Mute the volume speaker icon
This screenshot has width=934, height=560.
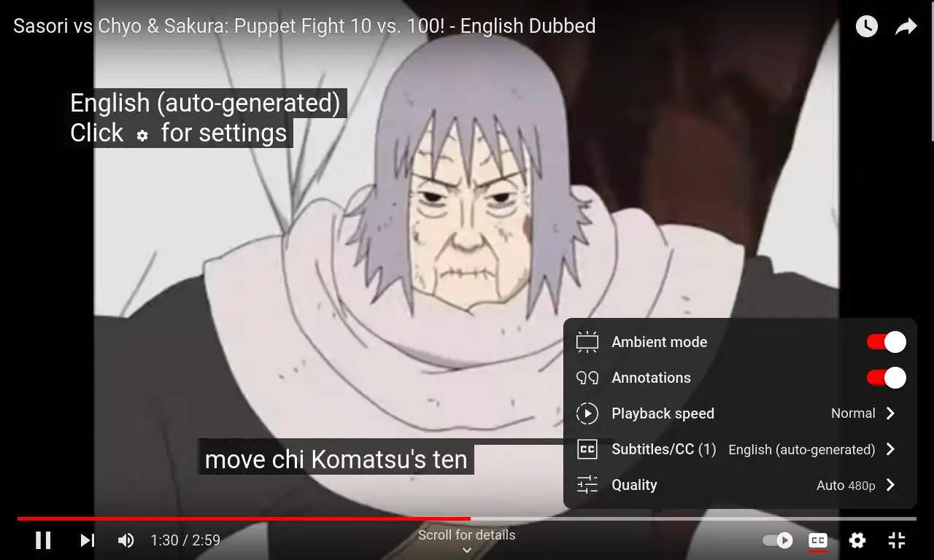tap(126, 540)
